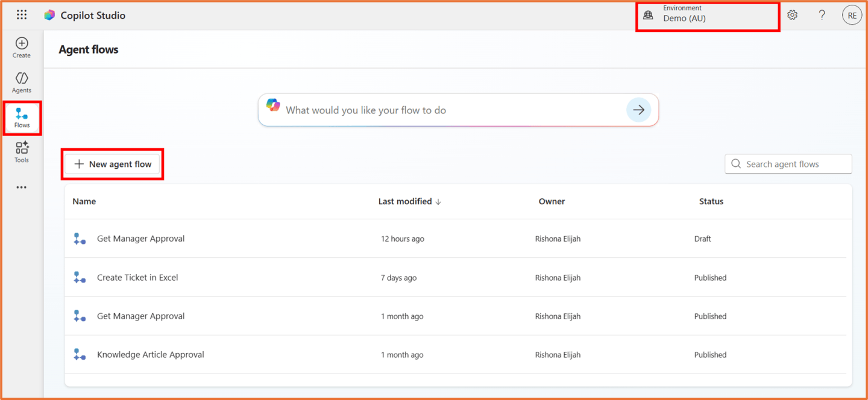The image size is (868, 400).
Task: Open the Create Ticket in Excel flow
Action: click(137, 278)
